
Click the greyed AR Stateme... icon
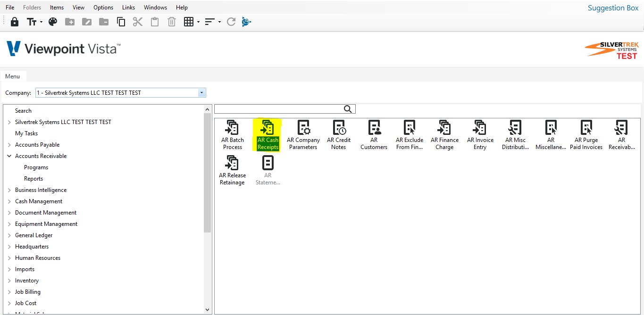pyautogui.click(x=268, y=171)
